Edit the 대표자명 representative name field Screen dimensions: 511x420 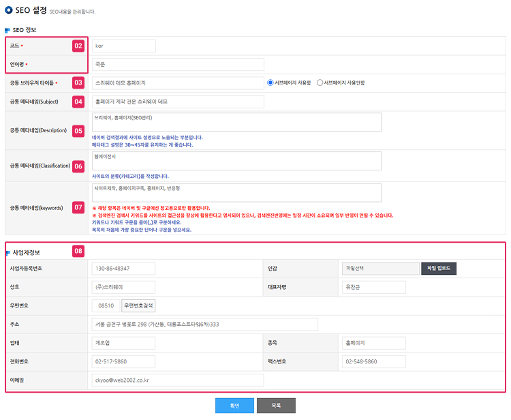[x=374, y=287]
